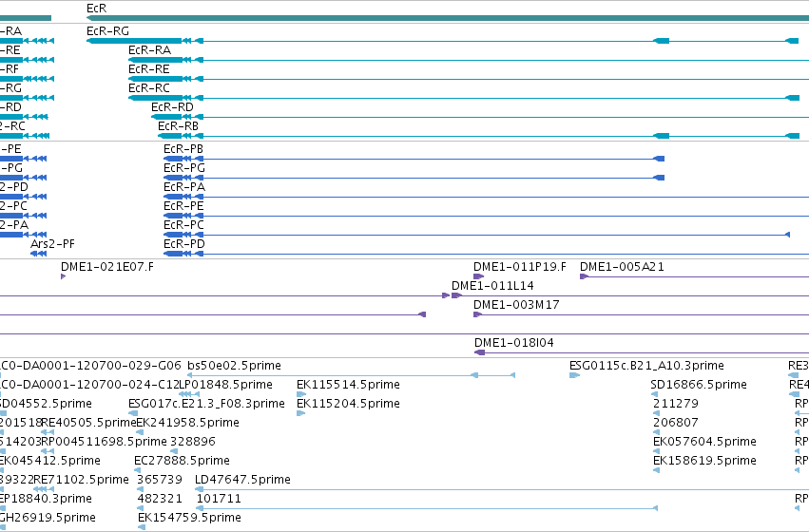The width and height of the screenshot is (809, 532).
Task: Select the arrow glyph under EK115204.5prime
Action: tap(300, 414)
